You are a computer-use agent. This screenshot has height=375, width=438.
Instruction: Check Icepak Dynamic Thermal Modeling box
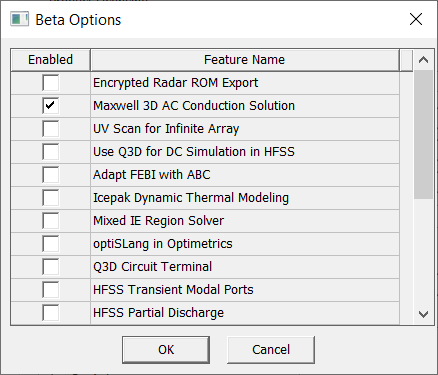pyautogui.click(x=51, y=198)
